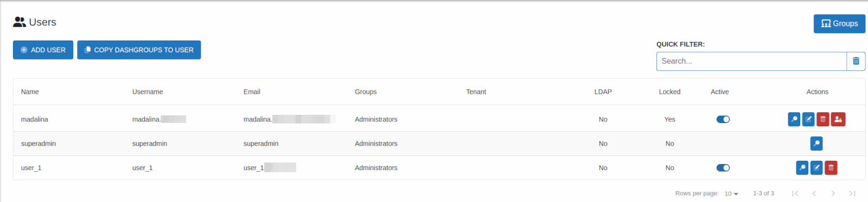Delete the user_1 account
This screenshot has height=202, width=868.
tap(831, 168)
